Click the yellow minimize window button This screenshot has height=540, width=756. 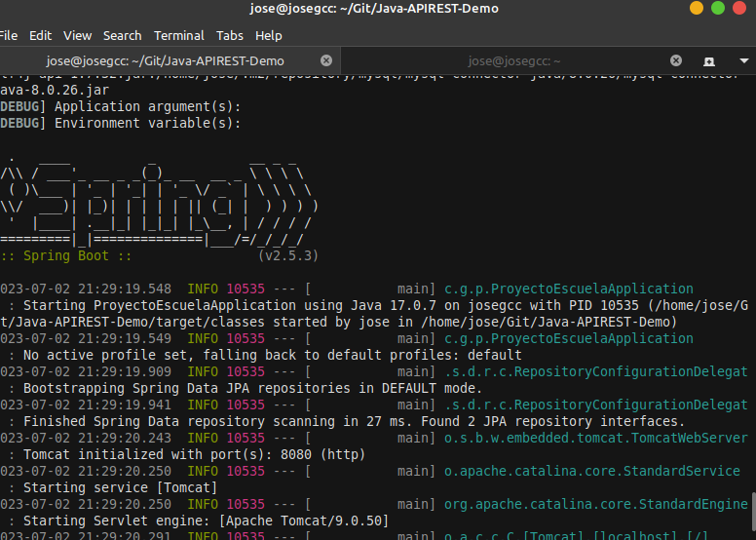click(697, 8)
